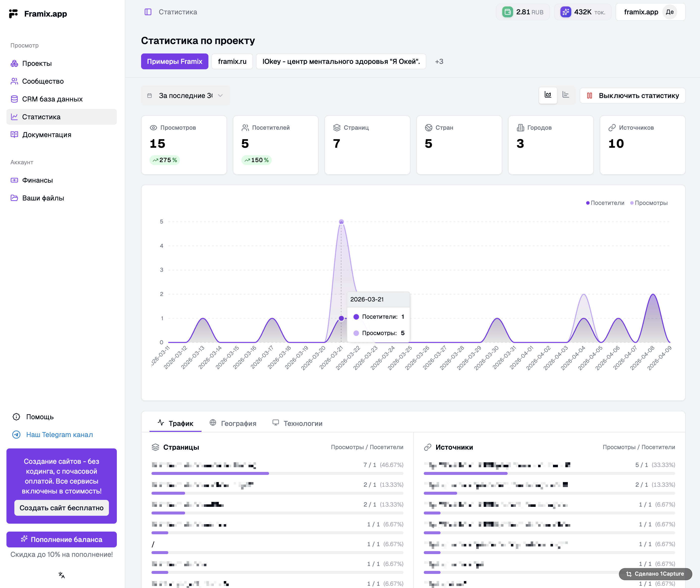Open Проекты in the sidebar
This screenshot has height=588, width=700.
[37, 63]
